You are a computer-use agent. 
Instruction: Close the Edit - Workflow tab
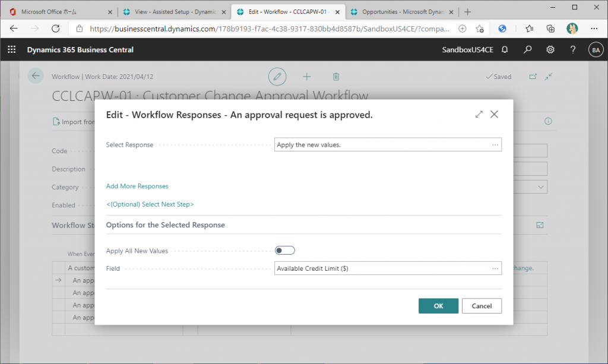(337, 12)
